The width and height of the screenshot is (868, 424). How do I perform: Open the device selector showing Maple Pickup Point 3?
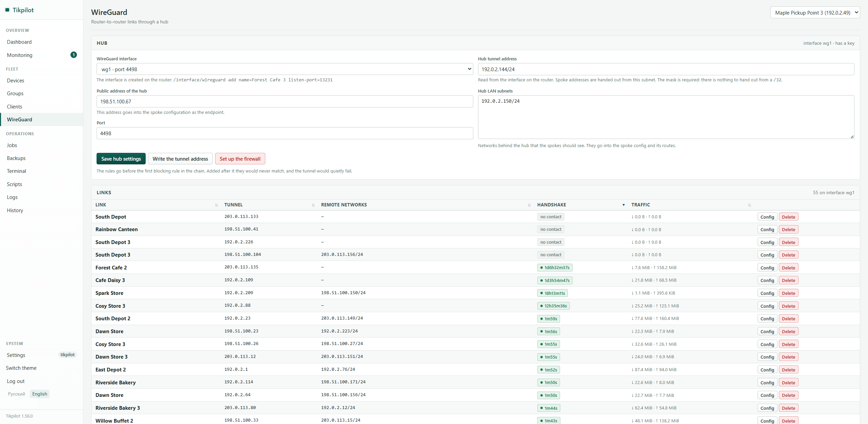pyautogui.click(x=815, y=13)
